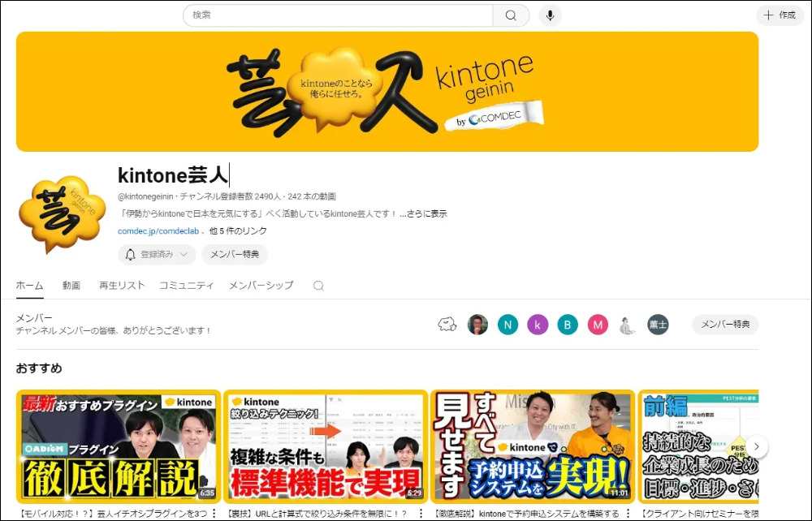Start voice search with microphone icon
Viewport: 812px width, 521px height.
550,15
